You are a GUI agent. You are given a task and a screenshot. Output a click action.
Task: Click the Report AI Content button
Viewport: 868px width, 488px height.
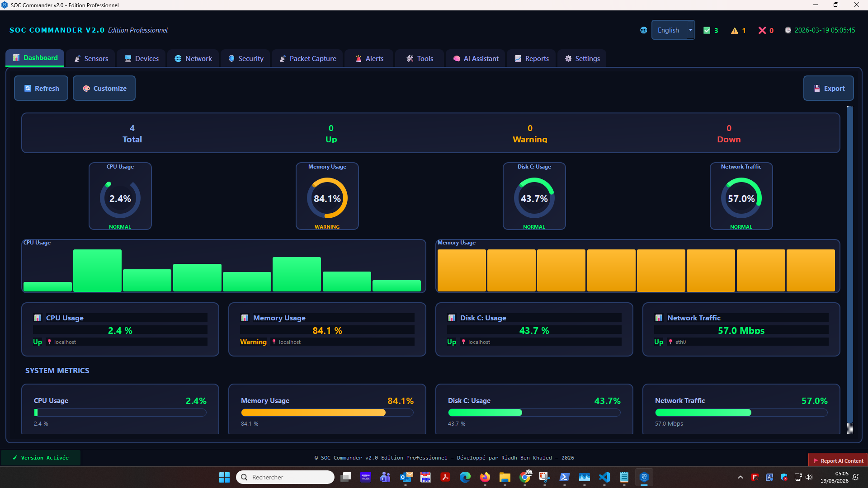(838, 461)
